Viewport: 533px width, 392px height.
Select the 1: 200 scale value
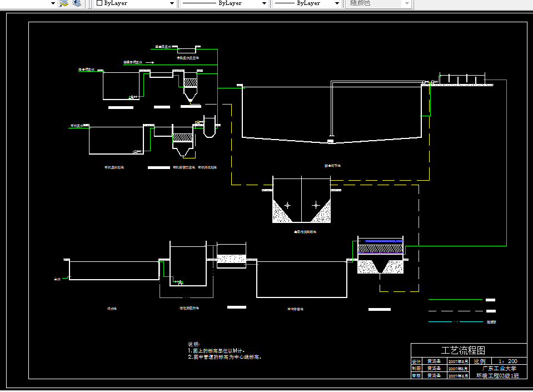(508, 361)
